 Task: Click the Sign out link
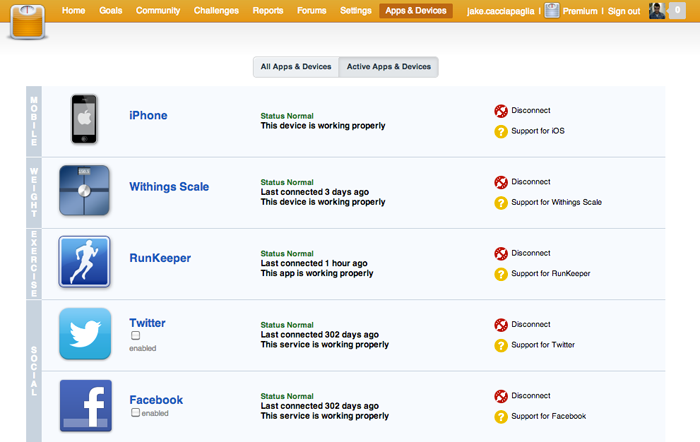pos(624,11)
